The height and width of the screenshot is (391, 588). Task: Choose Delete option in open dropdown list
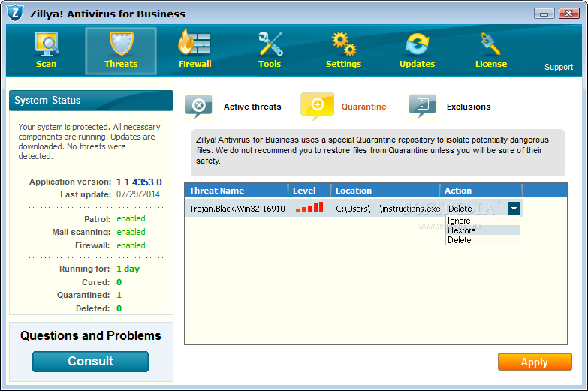pos(483,240)
